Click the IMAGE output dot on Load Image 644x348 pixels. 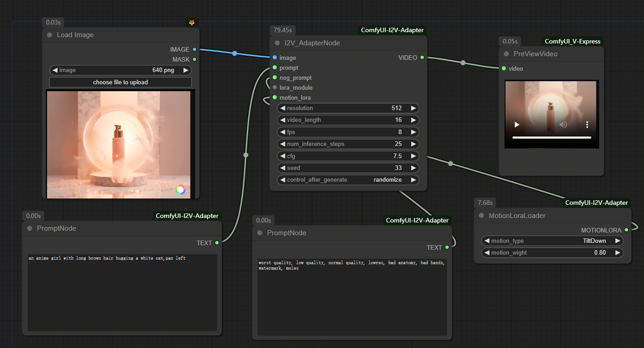195,49
